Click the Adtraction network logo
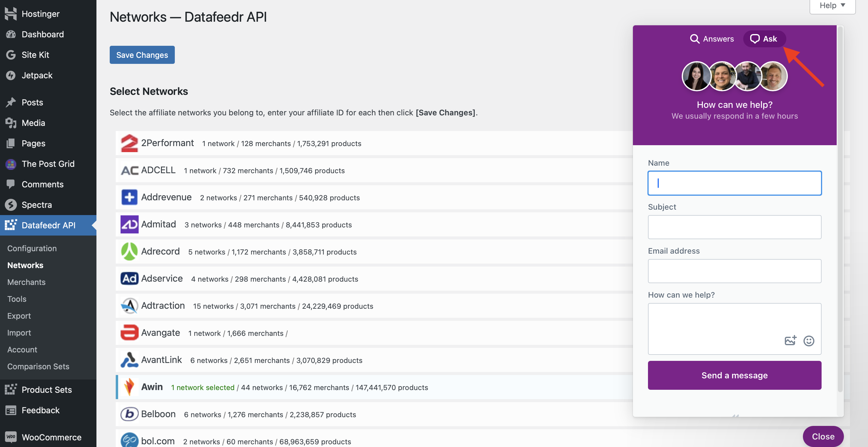 click(129, 306)
